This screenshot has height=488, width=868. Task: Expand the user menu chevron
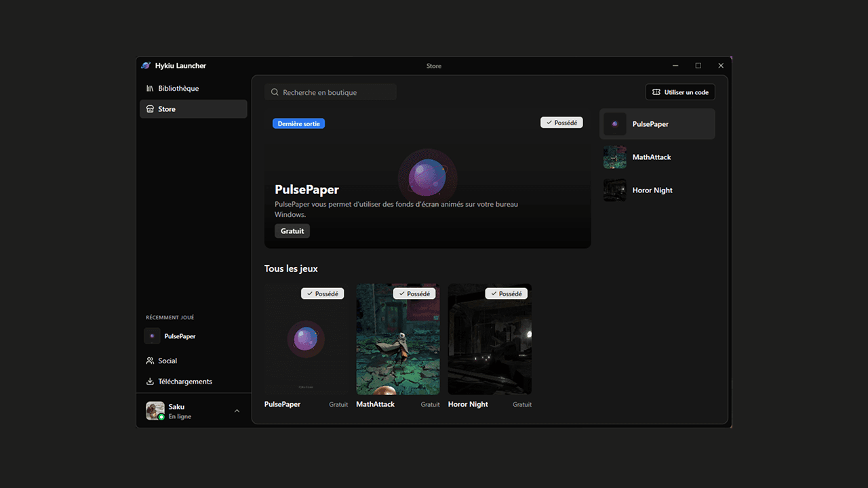coord(237,411)
